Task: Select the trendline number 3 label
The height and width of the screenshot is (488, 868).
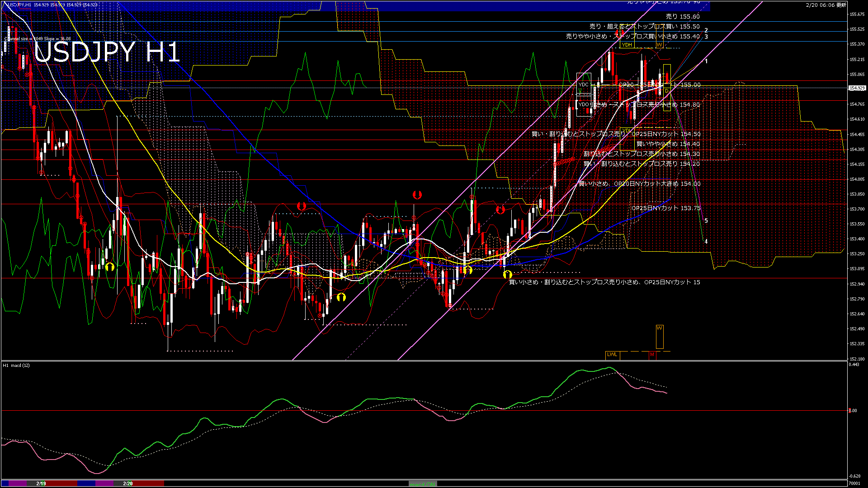Action: pos(705,37)
